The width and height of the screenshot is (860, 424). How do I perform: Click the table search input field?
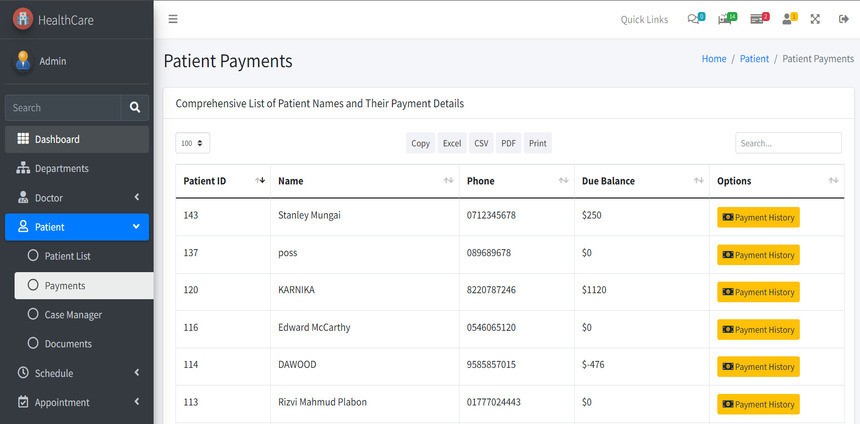click(788, 143)
